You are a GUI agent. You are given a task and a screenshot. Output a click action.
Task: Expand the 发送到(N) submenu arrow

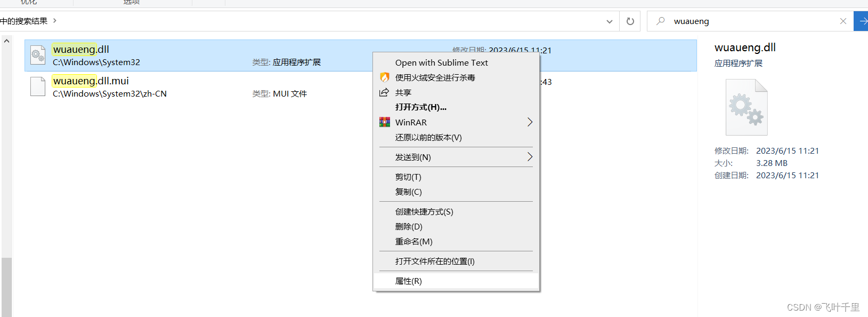(x=530, y=157)
